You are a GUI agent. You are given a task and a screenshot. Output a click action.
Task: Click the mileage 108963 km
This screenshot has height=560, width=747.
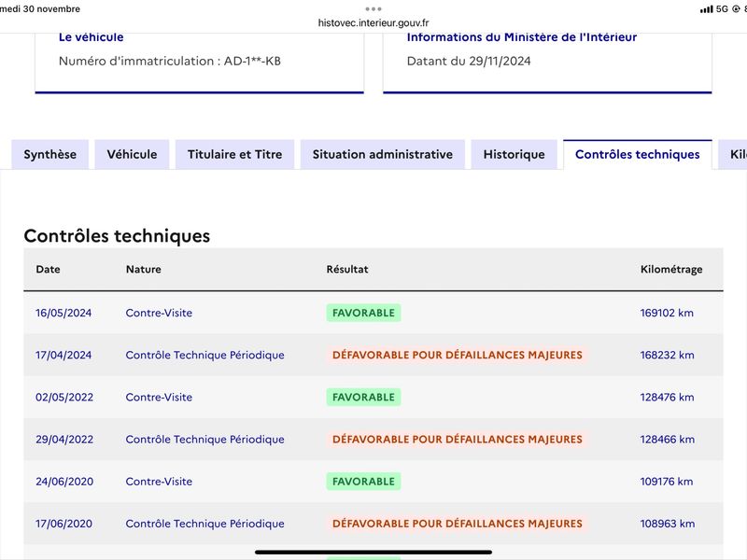coord(668,524)
